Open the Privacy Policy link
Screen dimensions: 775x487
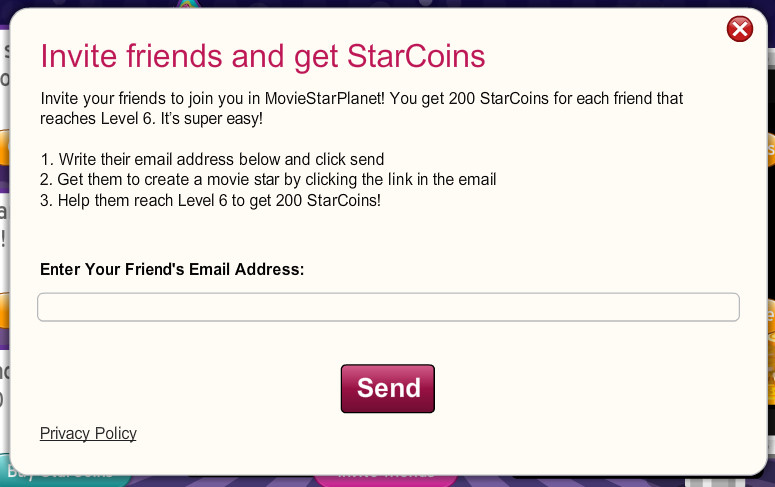88,433
